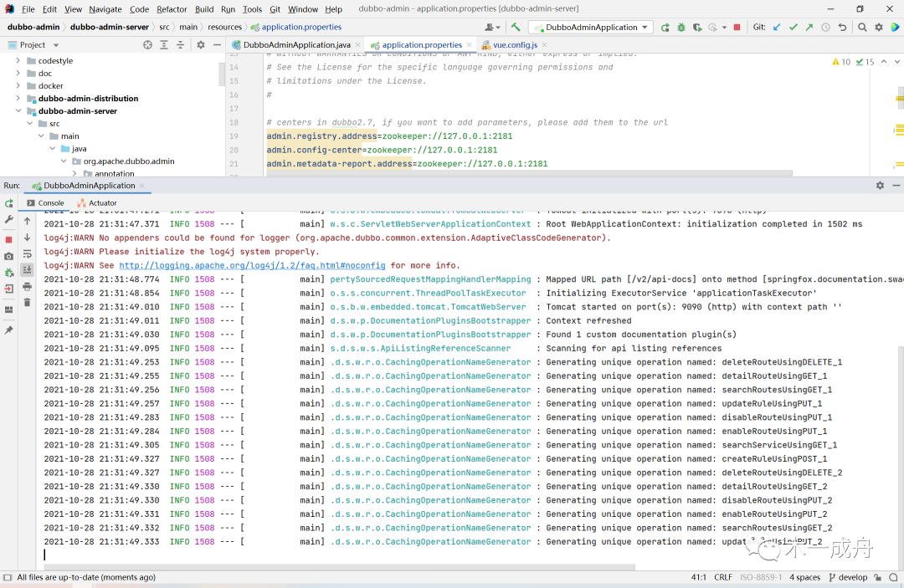Click the 41:1 caret position in the status bar
The image size is (904, 588).
coord(699,578)
